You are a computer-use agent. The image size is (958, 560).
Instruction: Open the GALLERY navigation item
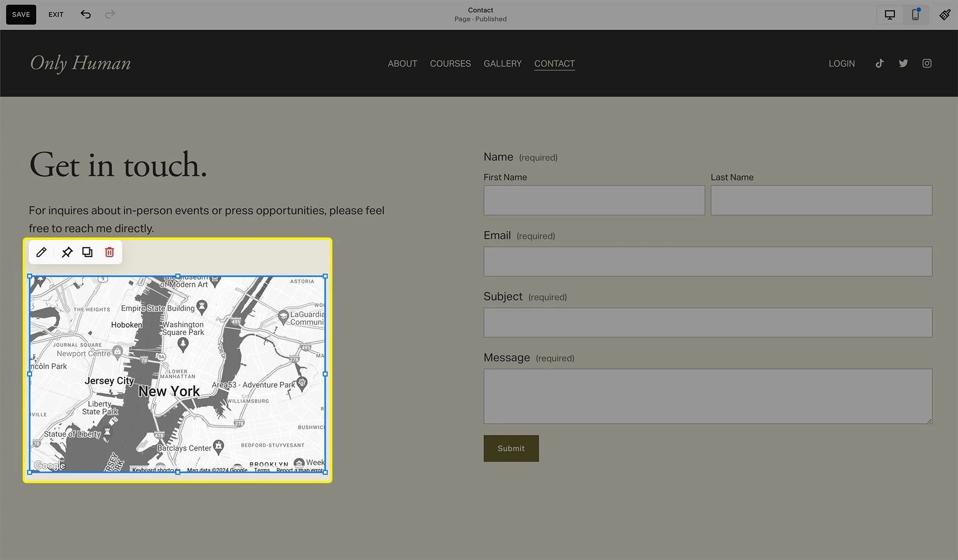tap(502, 63)
